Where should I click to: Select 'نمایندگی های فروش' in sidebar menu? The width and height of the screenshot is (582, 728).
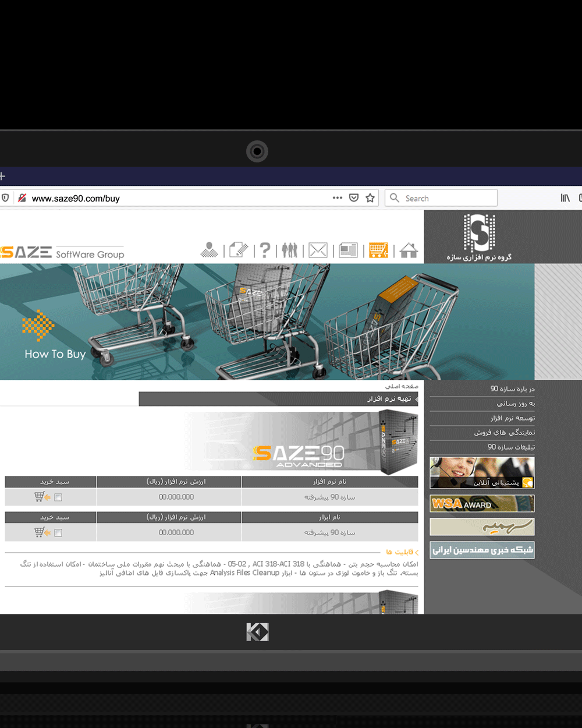point(504,433)
